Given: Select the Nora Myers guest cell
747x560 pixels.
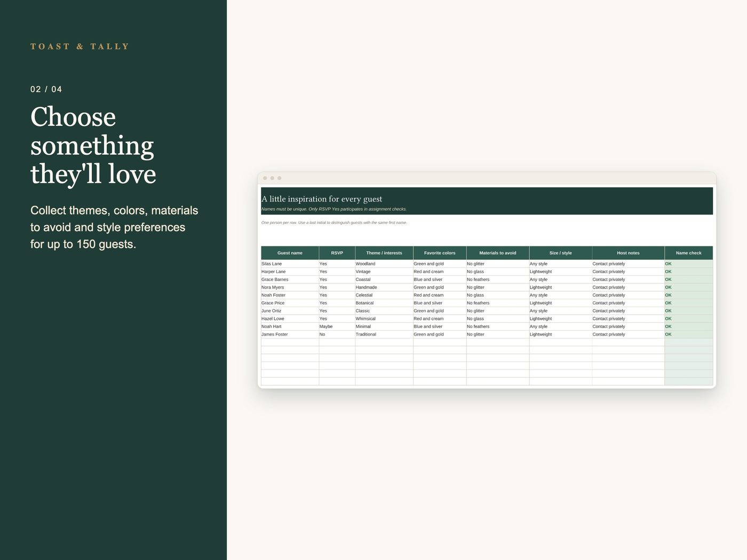Looking at the screenshot, I should coord(290,287).
